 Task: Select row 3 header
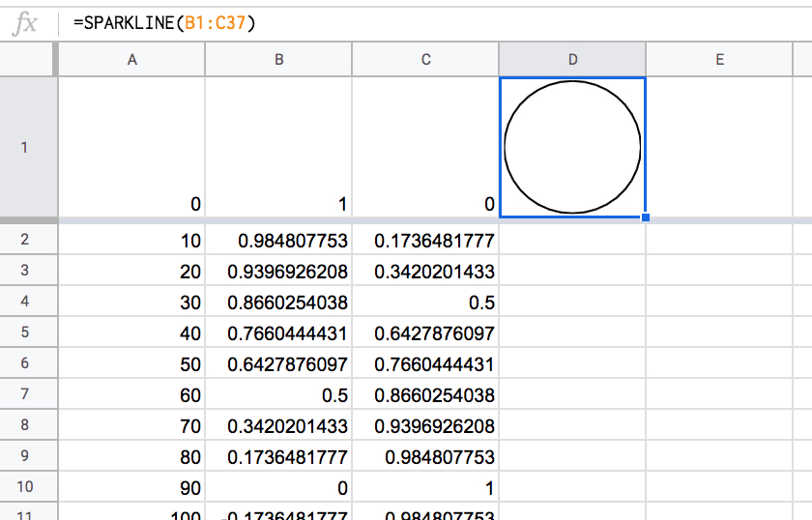(x=24, y=270)
